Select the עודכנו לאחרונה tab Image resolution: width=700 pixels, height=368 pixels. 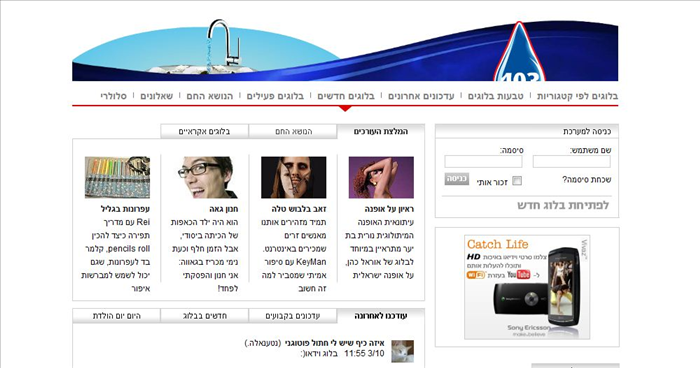coord(381,316)
